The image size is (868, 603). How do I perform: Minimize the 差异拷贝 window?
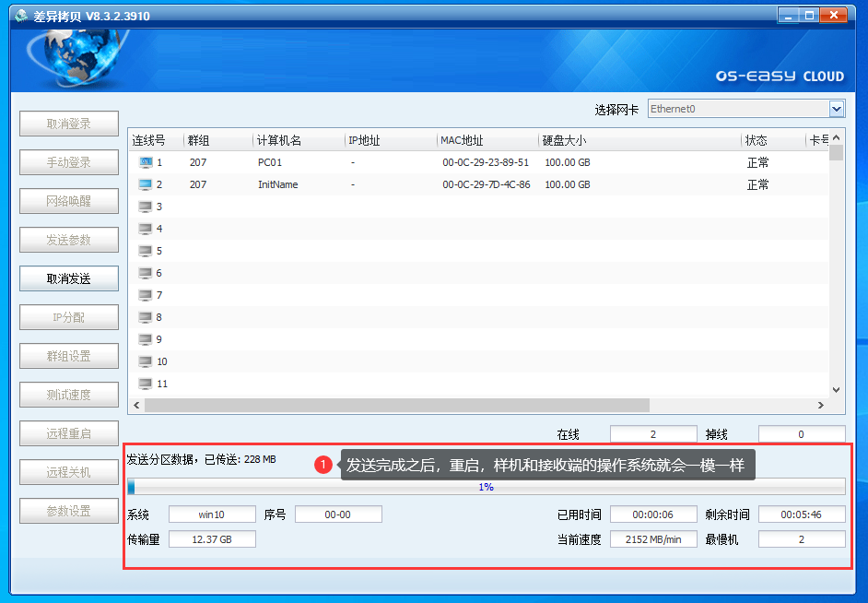coord(788,16)
